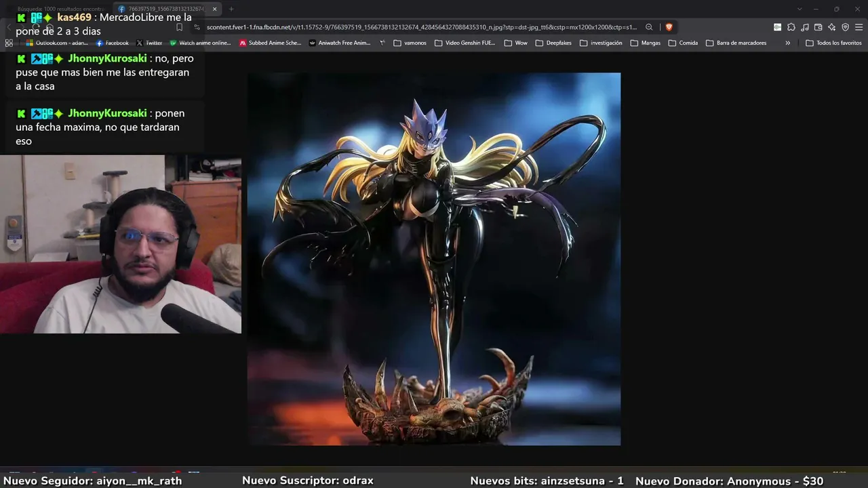Click 'Nuevo Donador: Anonymous - $30' text
The width and height of the screenshot is (868, 488).
(730, 481)
